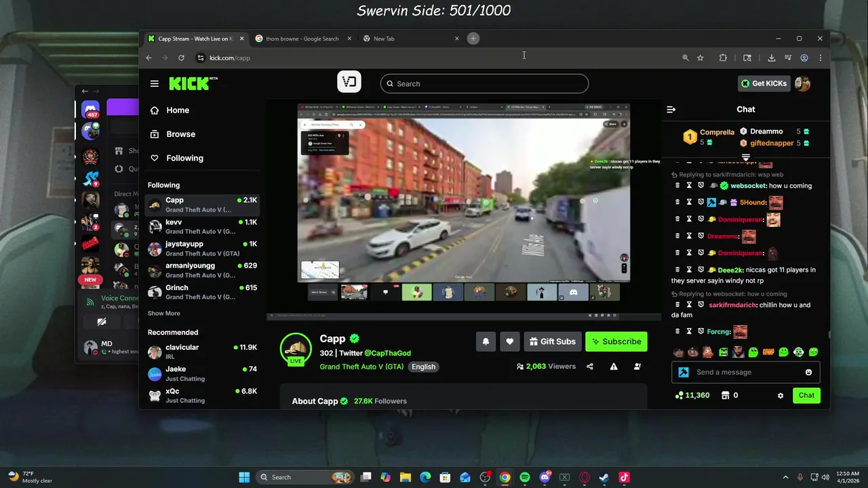Open Grand Theft Auto V category link
This screenshot has width=868, height=488.
click(361, 367)
